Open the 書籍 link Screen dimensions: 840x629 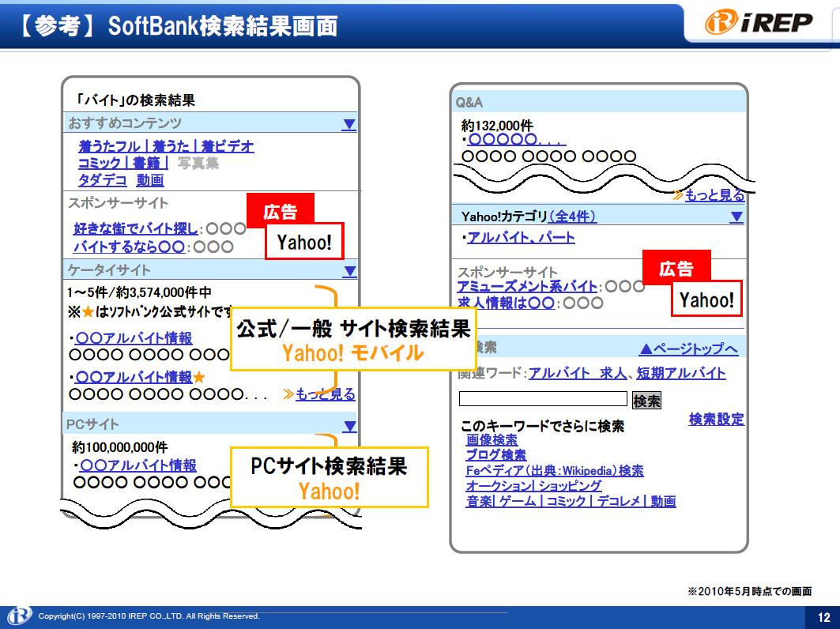tap(146, 163)
